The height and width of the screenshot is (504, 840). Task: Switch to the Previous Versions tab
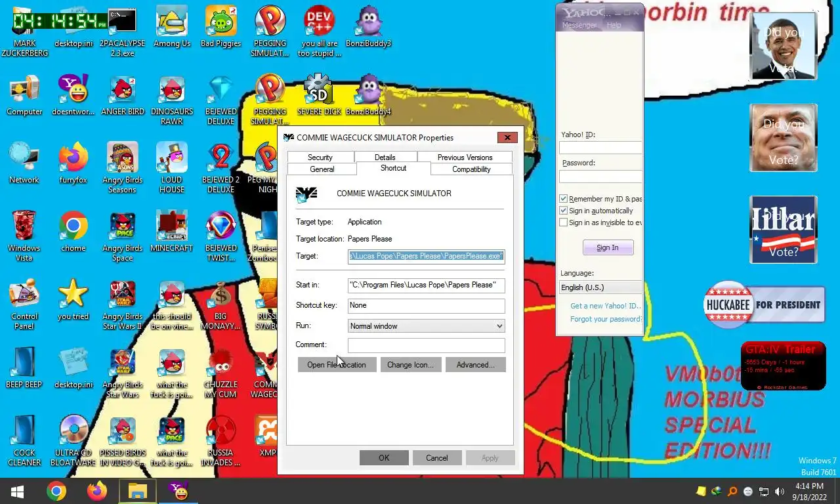click(x=465, y=157)
